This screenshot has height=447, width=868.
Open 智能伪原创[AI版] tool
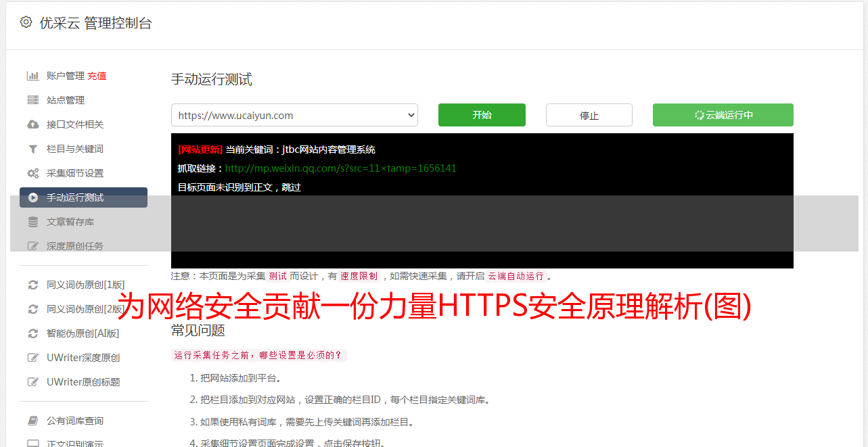83,333
